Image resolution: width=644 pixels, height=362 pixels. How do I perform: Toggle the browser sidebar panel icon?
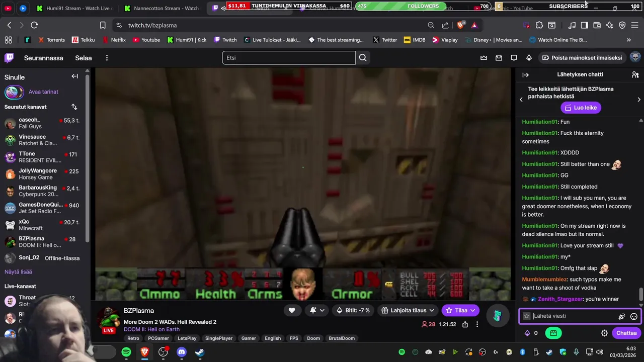584,25
